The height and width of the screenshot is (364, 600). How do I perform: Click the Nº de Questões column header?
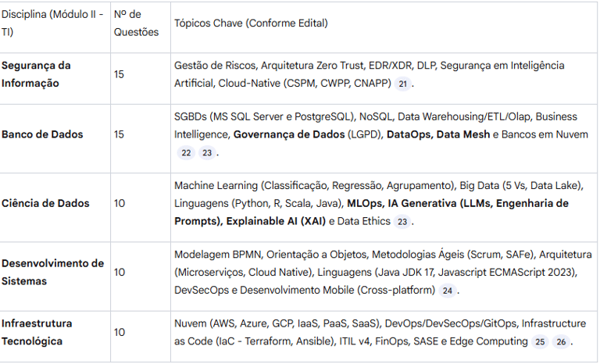tap(136, 23)
